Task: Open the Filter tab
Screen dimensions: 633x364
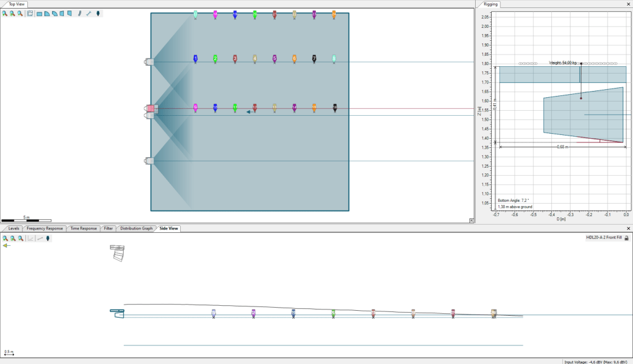Action: tap(108, 228)
